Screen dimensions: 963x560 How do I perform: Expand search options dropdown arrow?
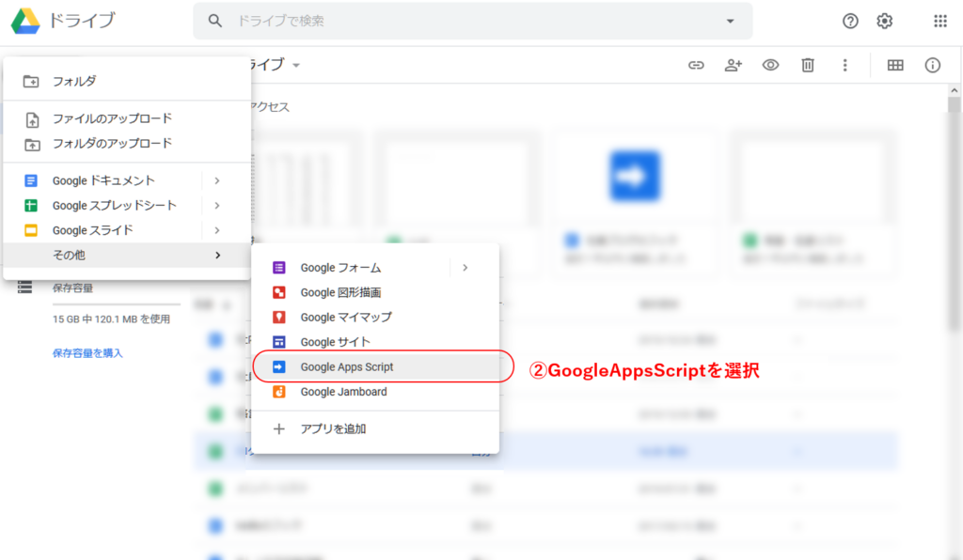tap(731, 21)
